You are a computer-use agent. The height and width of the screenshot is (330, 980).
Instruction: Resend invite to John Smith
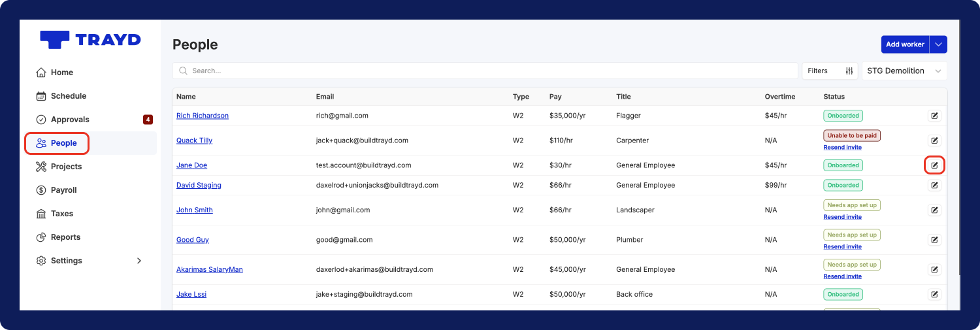click(x=843, y=217)
